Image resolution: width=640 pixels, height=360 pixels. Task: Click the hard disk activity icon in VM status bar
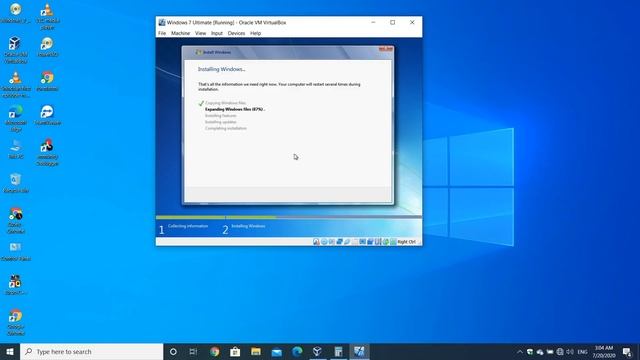[316, 242]
